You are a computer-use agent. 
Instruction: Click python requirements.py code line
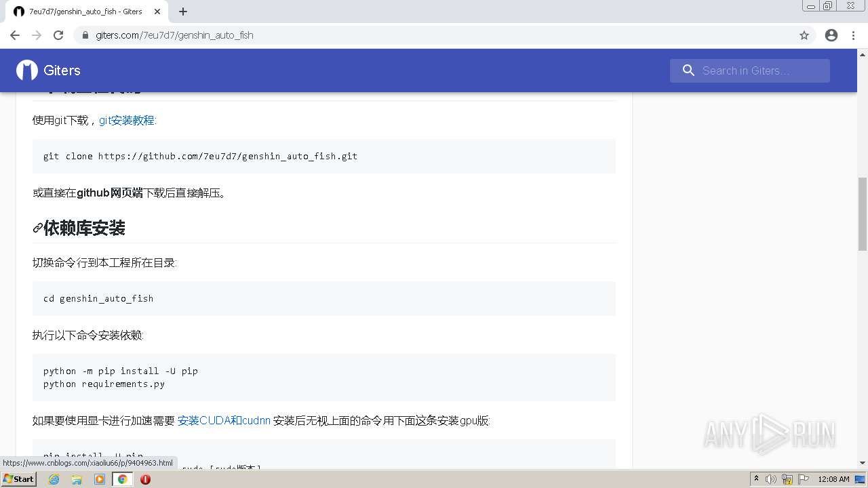pos(104,384)
